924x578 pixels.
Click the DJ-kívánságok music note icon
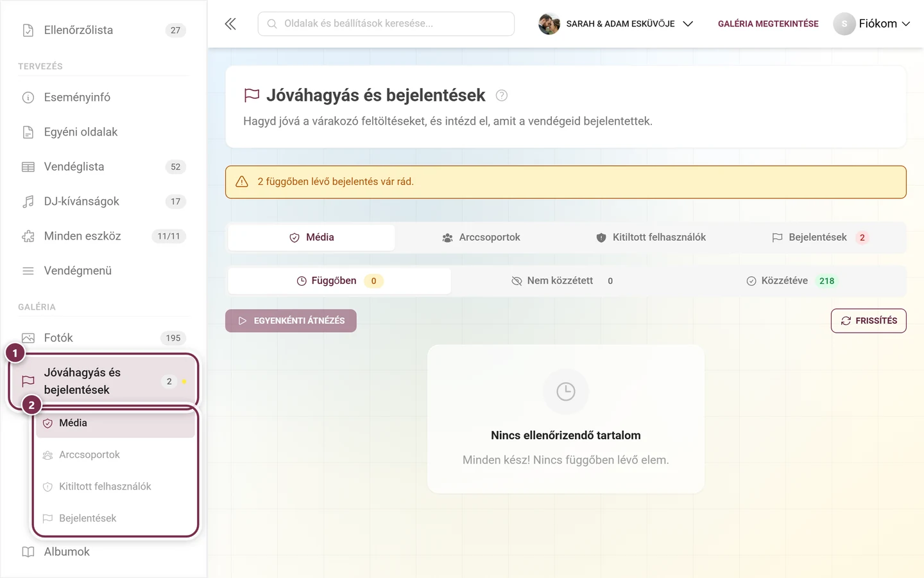point(28,202)
